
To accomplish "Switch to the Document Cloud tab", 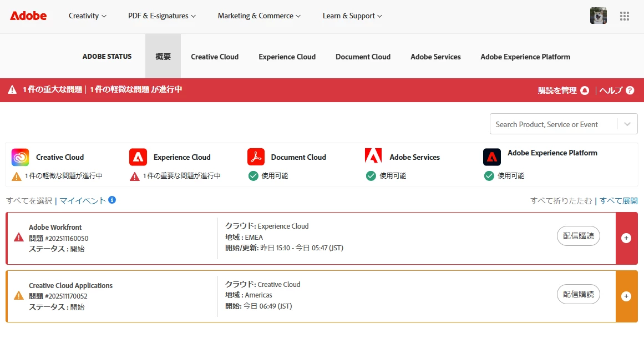I will (363, 57).
